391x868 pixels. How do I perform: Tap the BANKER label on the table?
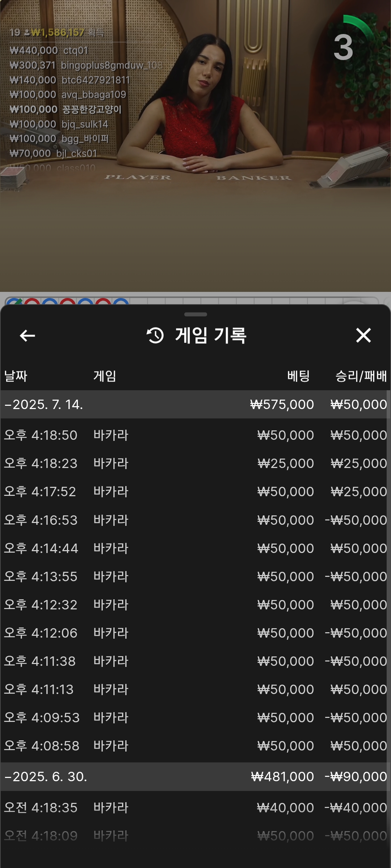tap(254, 178)
